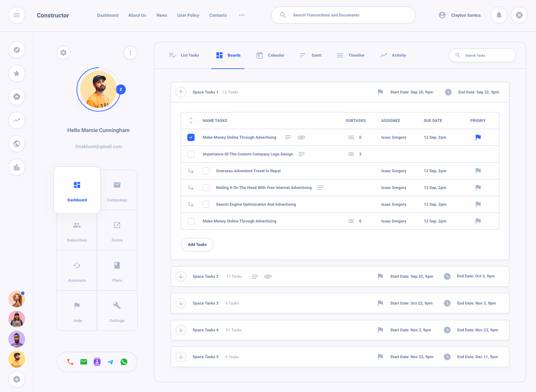Open the frnakhunt@gmail.com email link

pos(98,146)
